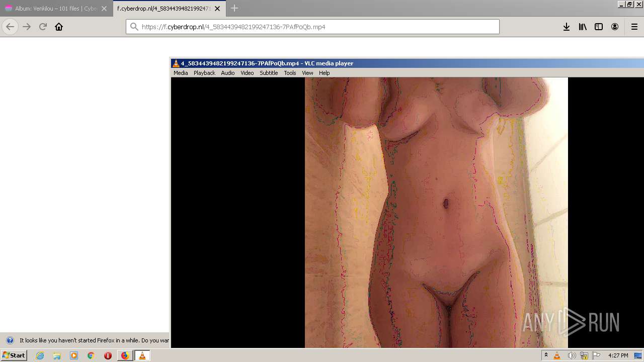The width and height of the screenshot is (644, 362).
Task: Toggle Firefox sidebar view
Action: tap(599, 27)
